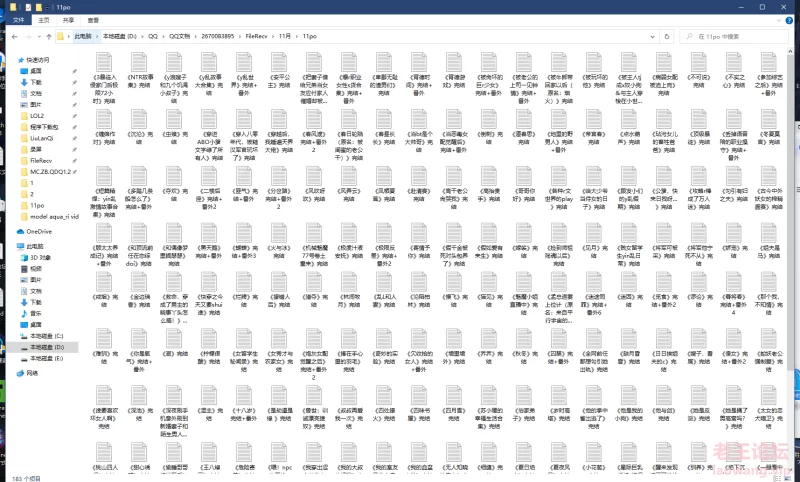Open the quick access toolbar customize dropdown
The width and height of the screenshot is (800, 482).
pos(47,7)
